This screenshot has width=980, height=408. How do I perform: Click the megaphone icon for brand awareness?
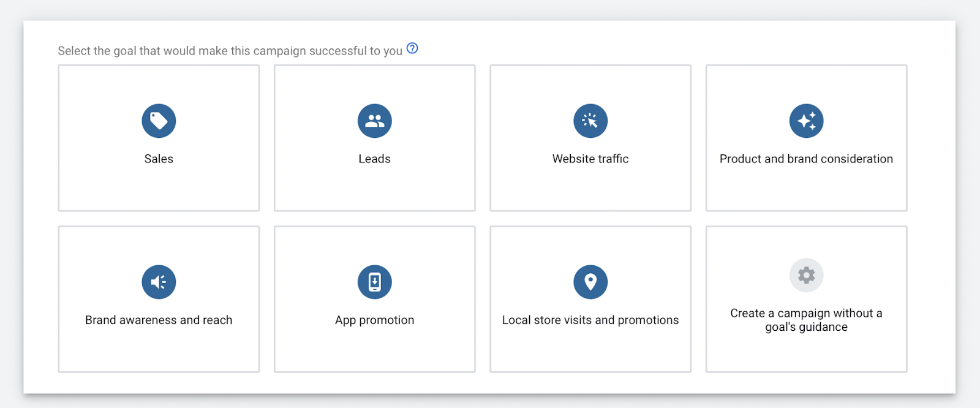point(159,282)
